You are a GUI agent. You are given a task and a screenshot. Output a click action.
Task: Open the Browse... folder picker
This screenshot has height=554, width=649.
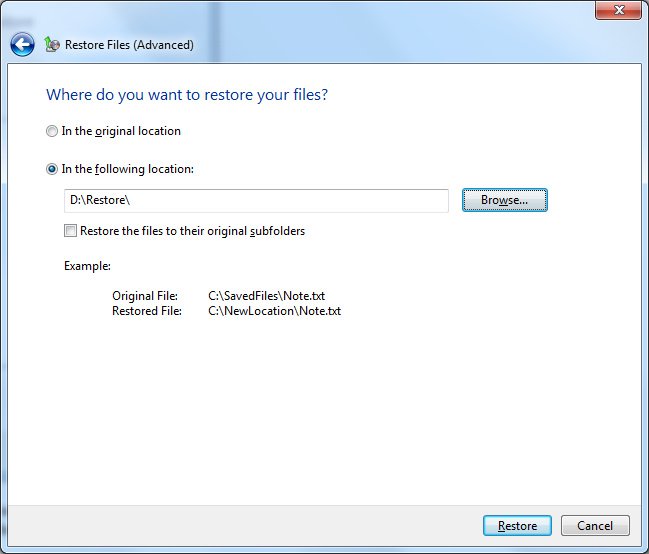(505, 200)
